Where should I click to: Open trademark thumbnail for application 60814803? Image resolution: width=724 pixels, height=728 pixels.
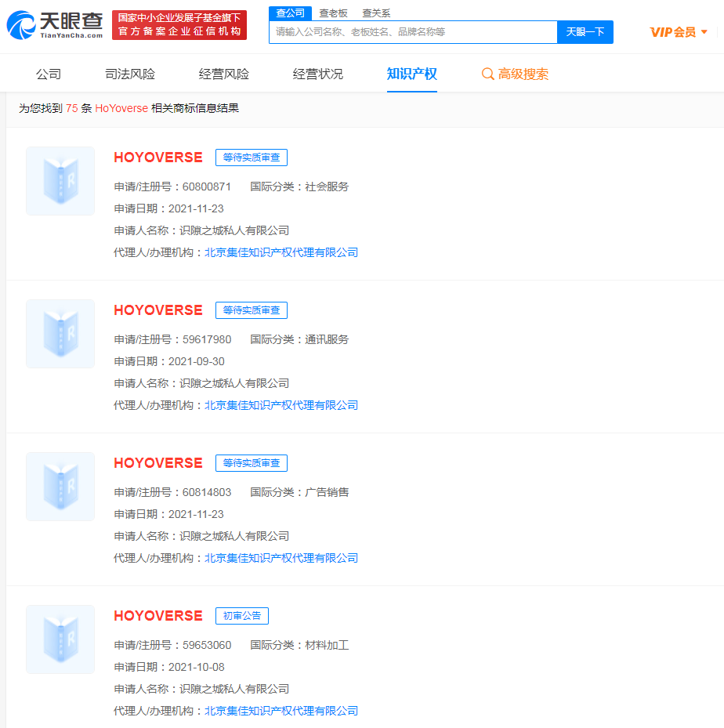(60, 487)
